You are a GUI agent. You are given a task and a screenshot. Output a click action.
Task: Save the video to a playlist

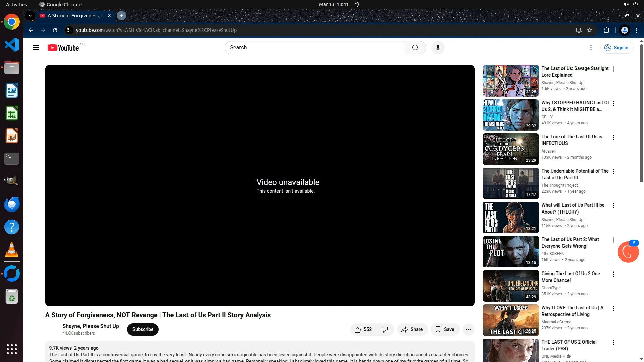pyautogui.click(x=445, y=329)
